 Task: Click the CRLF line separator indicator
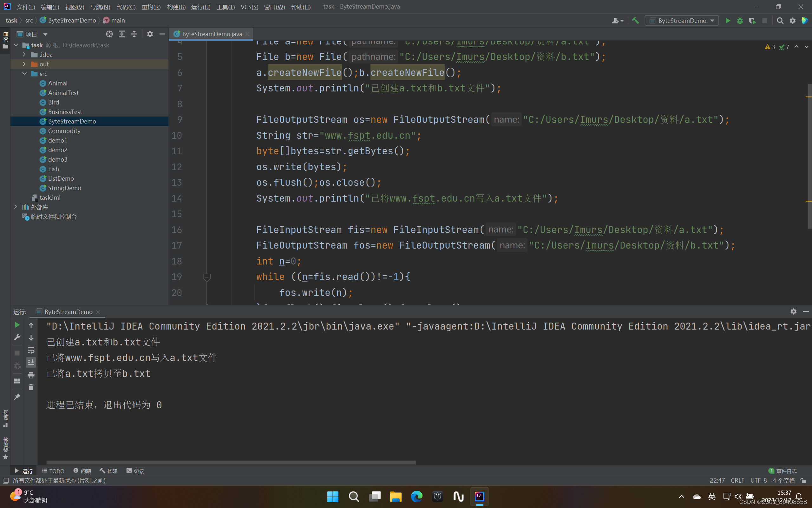(737, 480)
